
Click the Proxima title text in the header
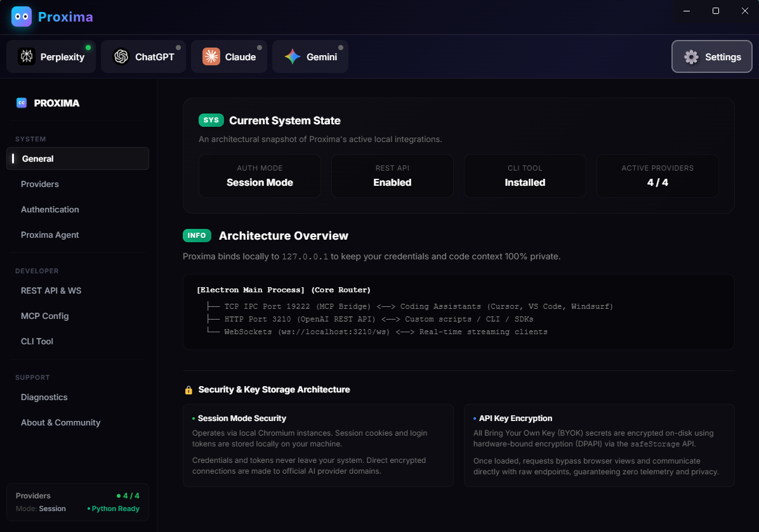[x=65, y=17]
